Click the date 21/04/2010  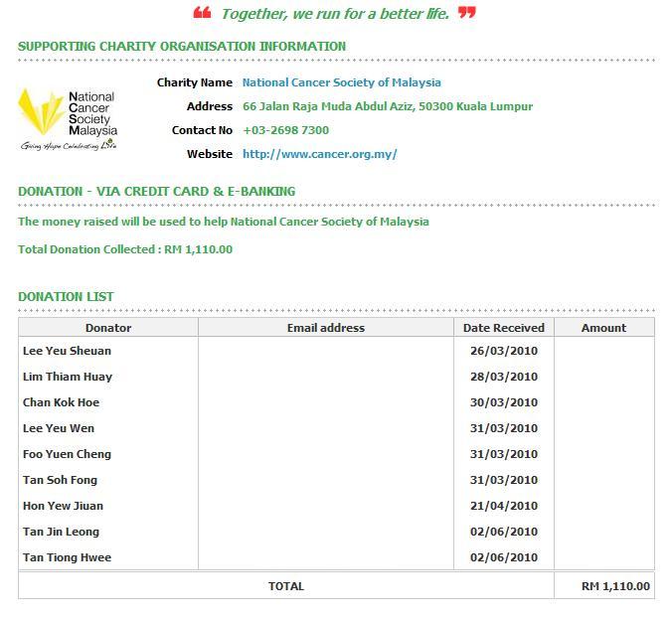pos(504,506)
